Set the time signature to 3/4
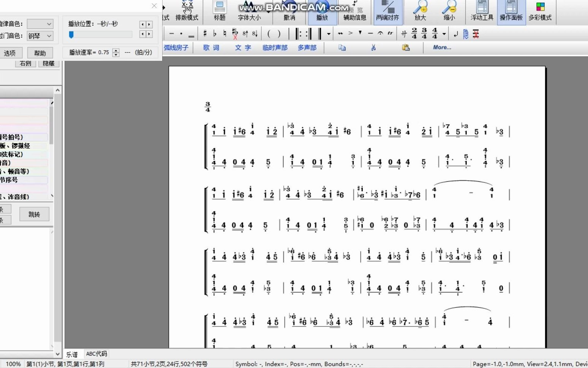 pos(424,33)
